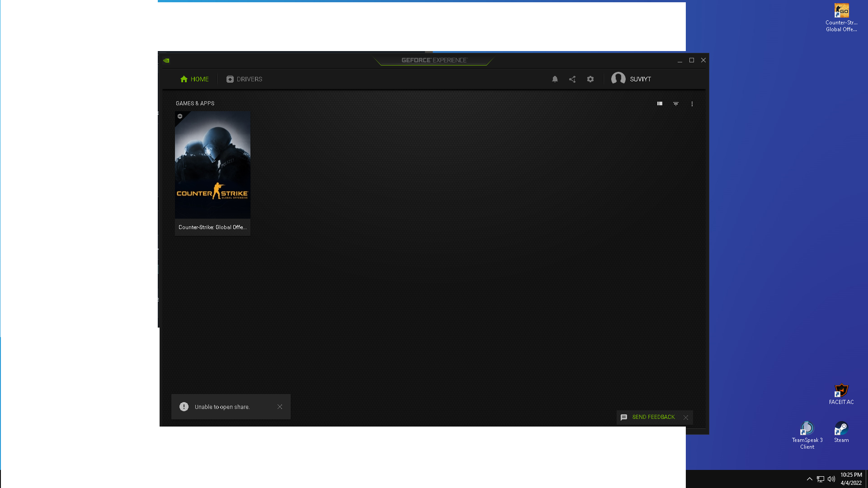The image size is (868, 488).
Task: Open Counter-Strike Global Offensive game tile
Action: (x=212, y=165)
